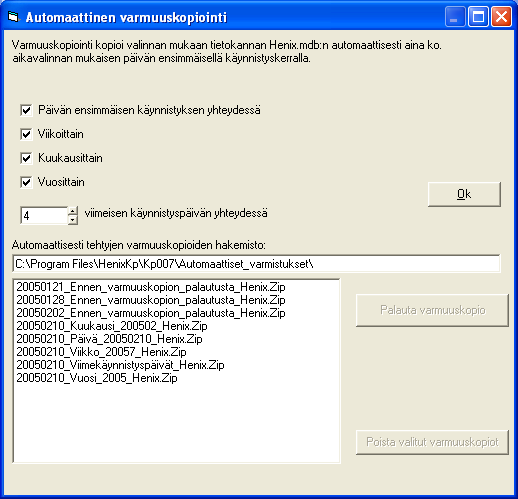
Task: Click the Poista valitut varmuuskopiot button
Action: tap(432, 442)
